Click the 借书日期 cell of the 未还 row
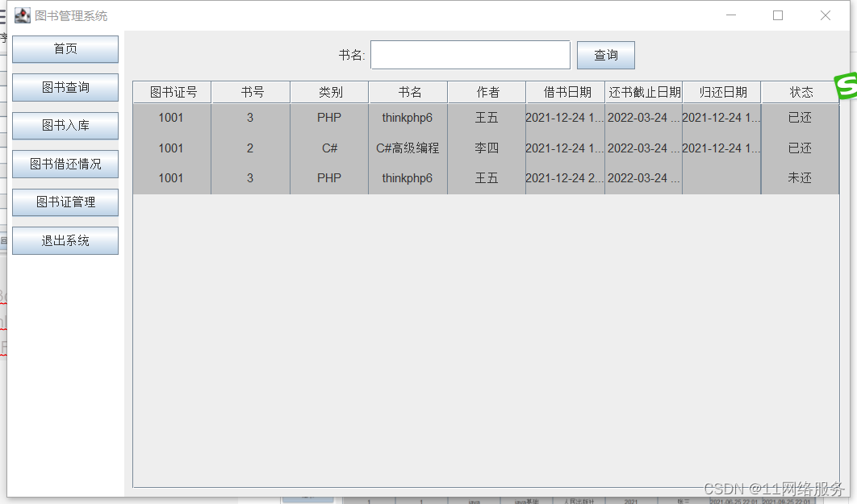The image size is (857, 504). [565, 178]
